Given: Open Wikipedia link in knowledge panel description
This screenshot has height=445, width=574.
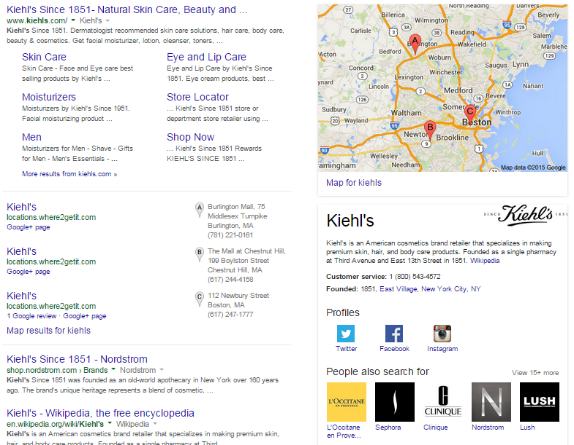Looking at the screenshot, I should 485,261.
